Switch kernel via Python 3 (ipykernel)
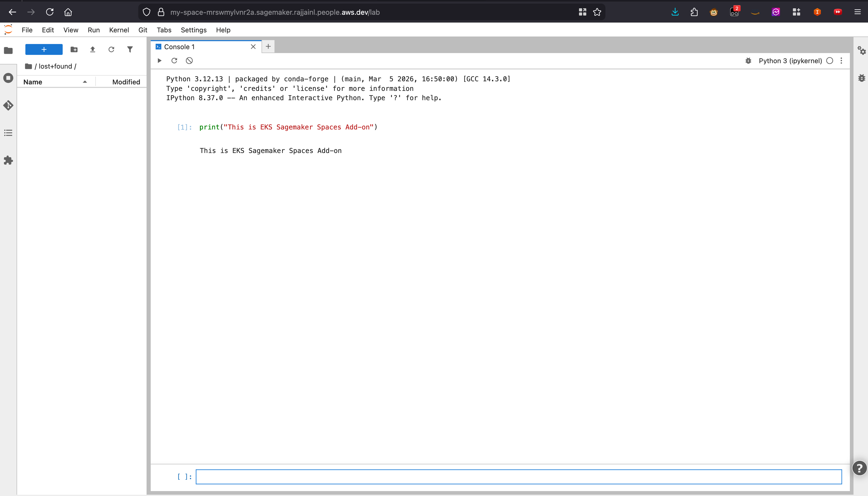The image size is (868, 496). 790,61
